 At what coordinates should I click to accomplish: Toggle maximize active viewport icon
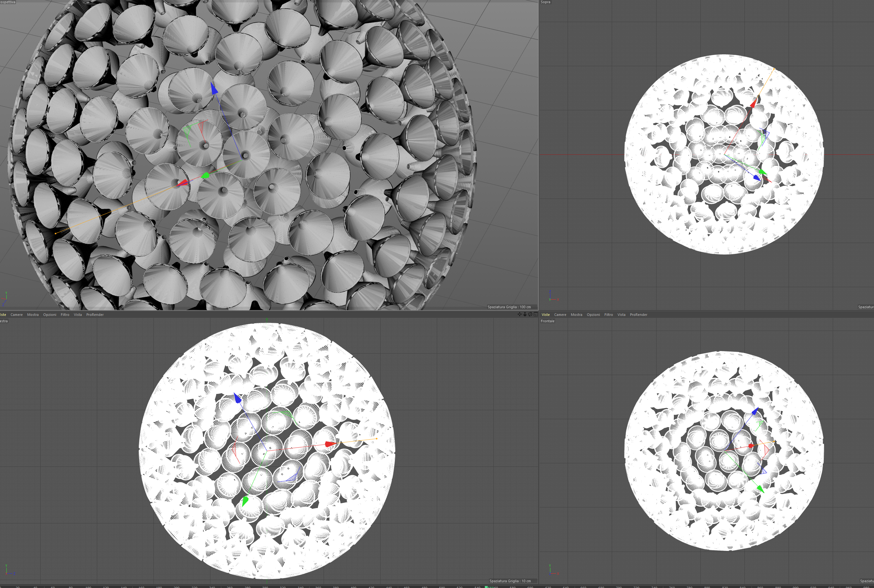pyautogui.click(x=535, y=314)
